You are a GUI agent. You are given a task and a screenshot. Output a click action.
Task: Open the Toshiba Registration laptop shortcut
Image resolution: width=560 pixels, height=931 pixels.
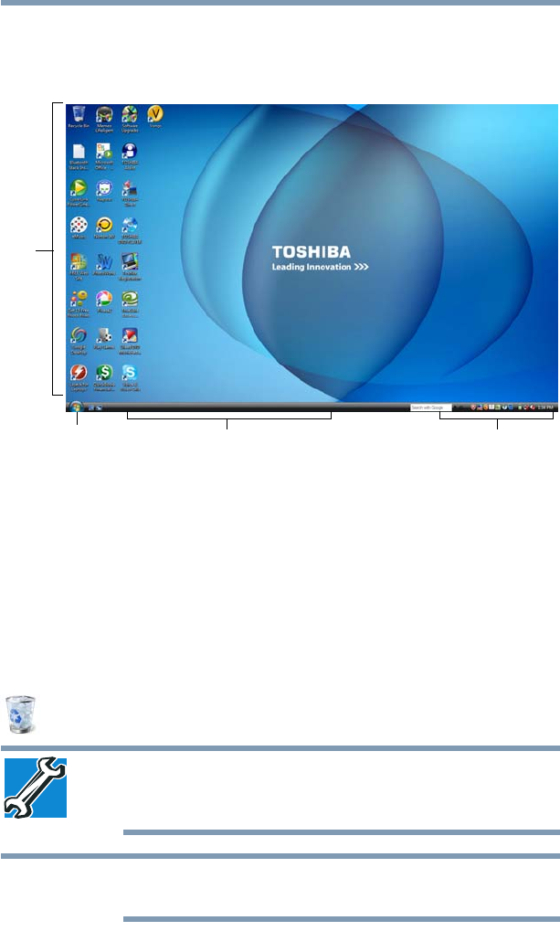[x=130, y=267]
